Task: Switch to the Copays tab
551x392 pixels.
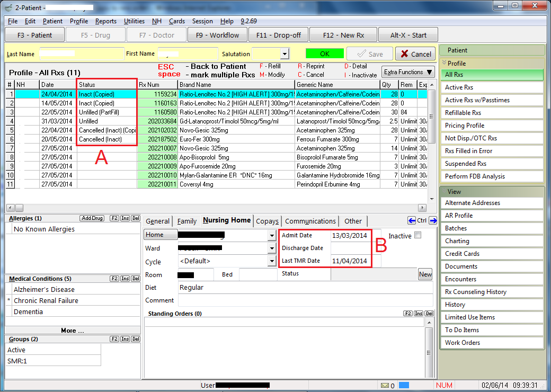Action: click(267, 221)
